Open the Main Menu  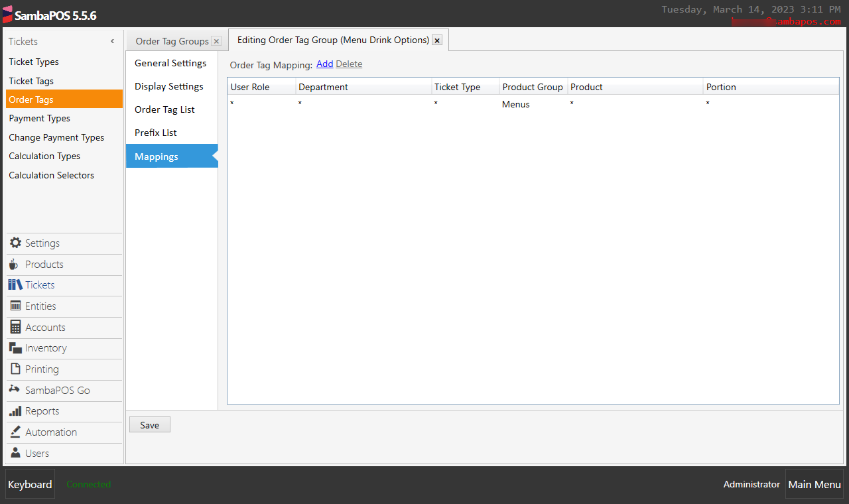coord(814,484)
